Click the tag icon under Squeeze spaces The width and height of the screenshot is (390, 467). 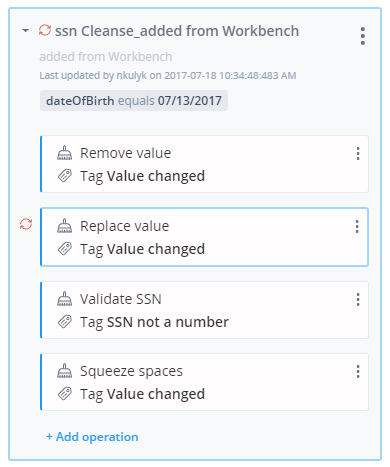coord(65,394)
